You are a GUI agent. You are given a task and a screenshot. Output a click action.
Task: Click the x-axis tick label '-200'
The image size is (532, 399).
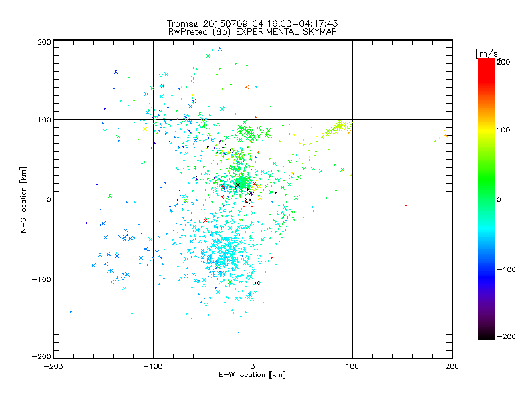[x=53, y=366]
